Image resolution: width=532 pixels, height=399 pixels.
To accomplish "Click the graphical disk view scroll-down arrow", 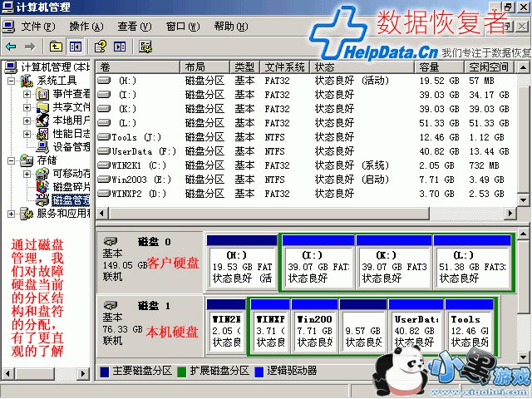I will [523, 357].
